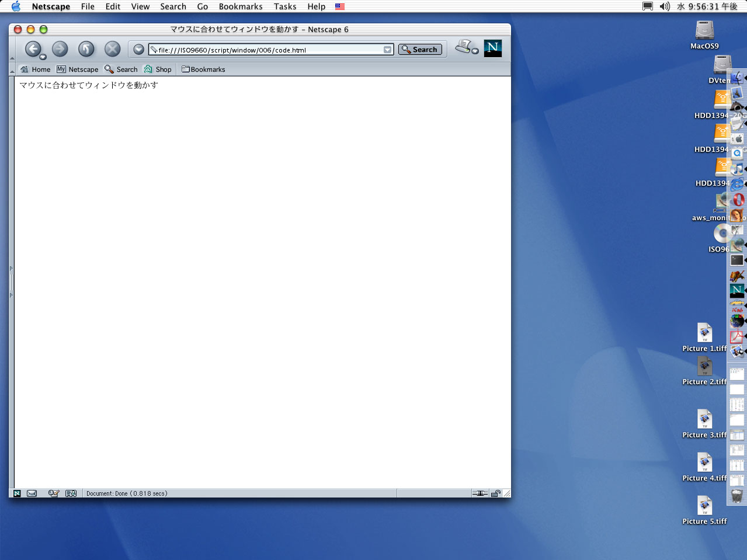The height and width of the screenshot is (560, 747).
Task: Open Terminal from the Dock
Action: point(737,260)
